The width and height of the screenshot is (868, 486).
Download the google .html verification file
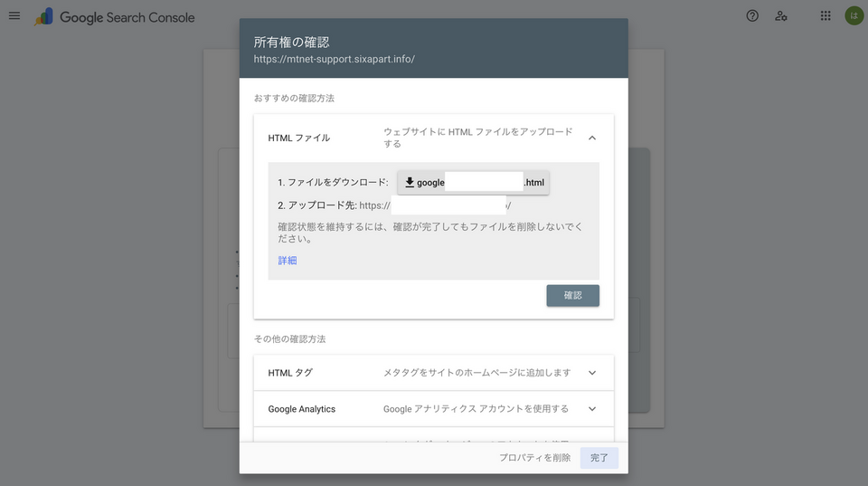pos(473,182)
